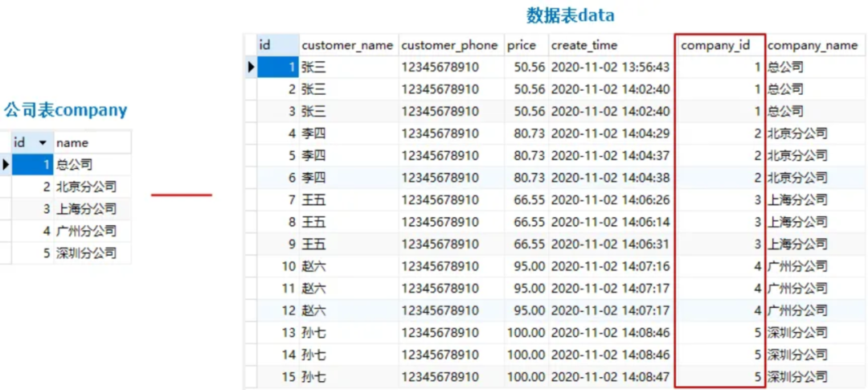Select the company_name column header

(813, 45)
